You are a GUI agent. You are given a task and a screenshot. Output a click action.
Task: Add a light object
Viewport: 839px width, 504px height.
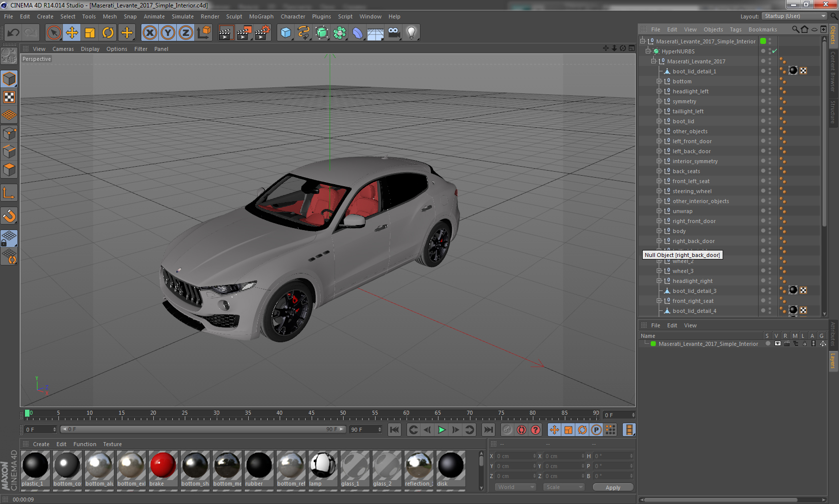coord(412,33)
